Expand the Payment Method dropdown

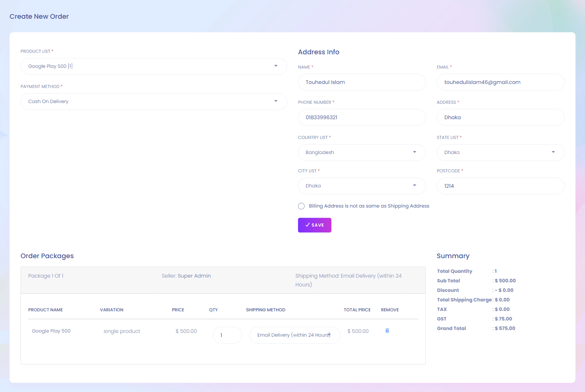(153, 102)
